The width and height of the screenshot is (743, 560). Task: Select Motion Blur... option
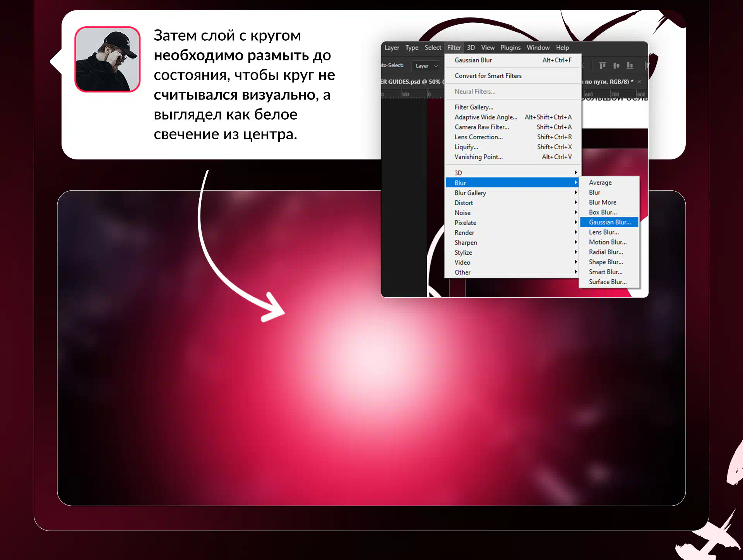click(608, 242)
